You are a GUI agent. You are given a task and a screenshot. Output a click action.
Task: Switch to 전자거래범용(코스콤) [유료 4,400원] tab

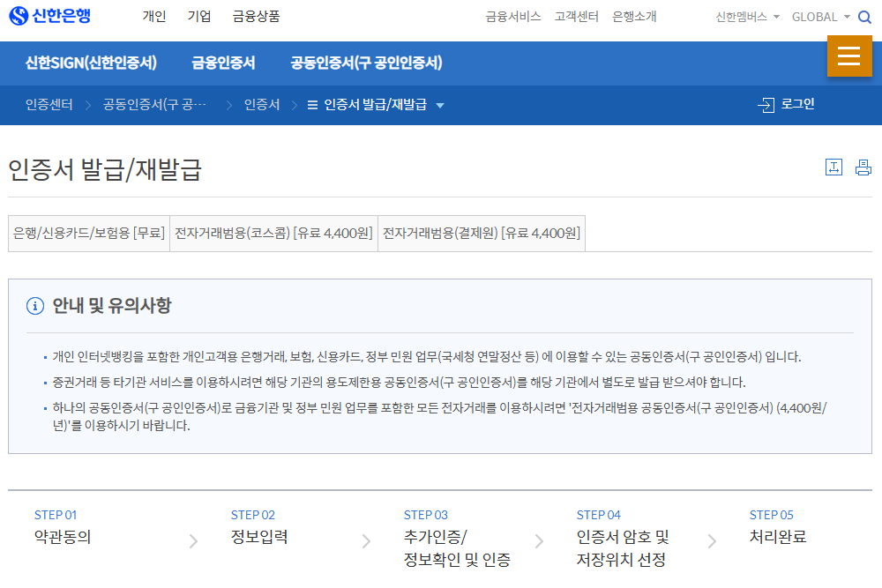pos(273,234)
